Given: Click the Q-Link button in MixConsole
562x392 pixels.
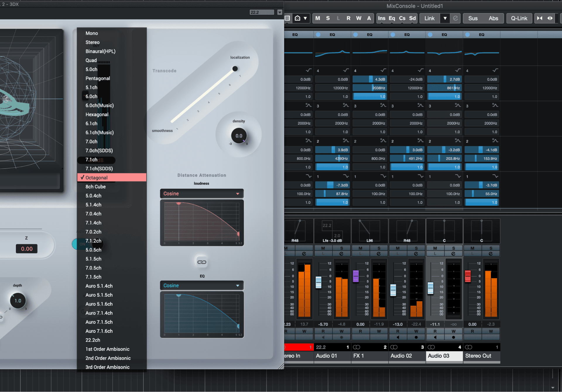Looking at the screenshot, I should coord(519,18).
